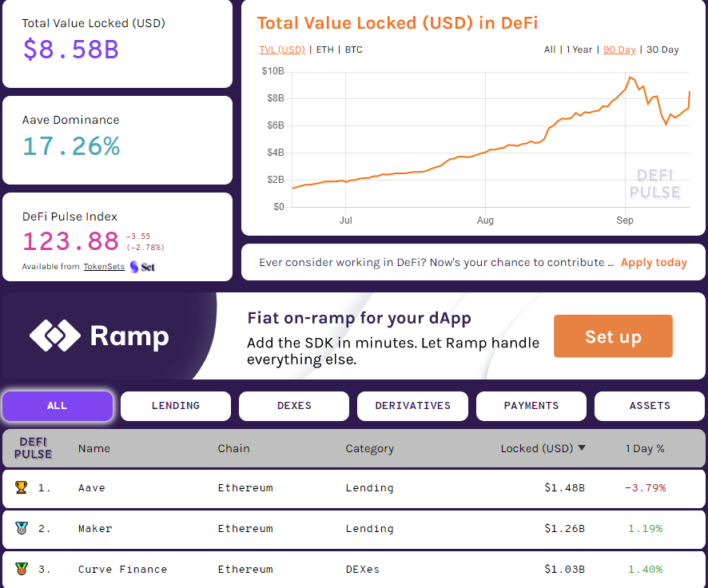Open the ASSETS filter tab
This screenshot has width=708, height=588.
pos(649,406)
